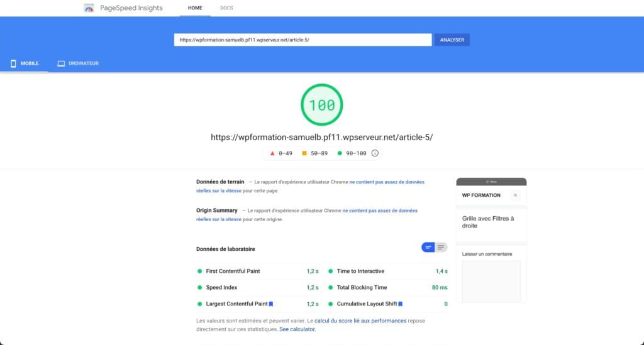Expand the Total Blocking Time metric
This screenshot has width=644, height=345.
(x=362, y=288)
